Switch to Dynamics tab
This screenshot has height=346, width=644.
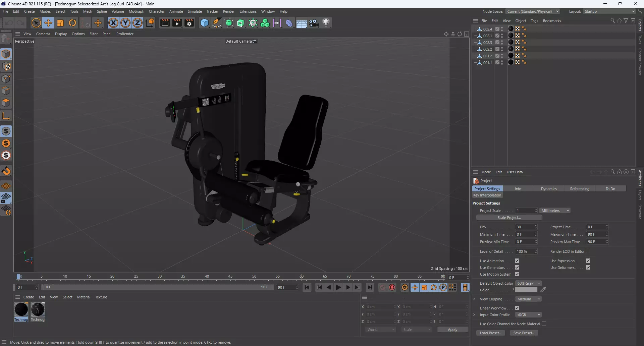[549, 189]
